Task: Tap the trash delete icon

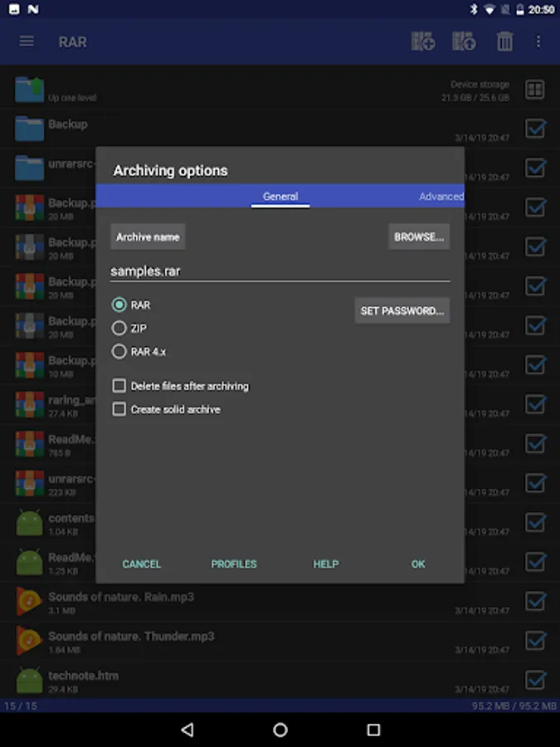Action: pos(504,41)
